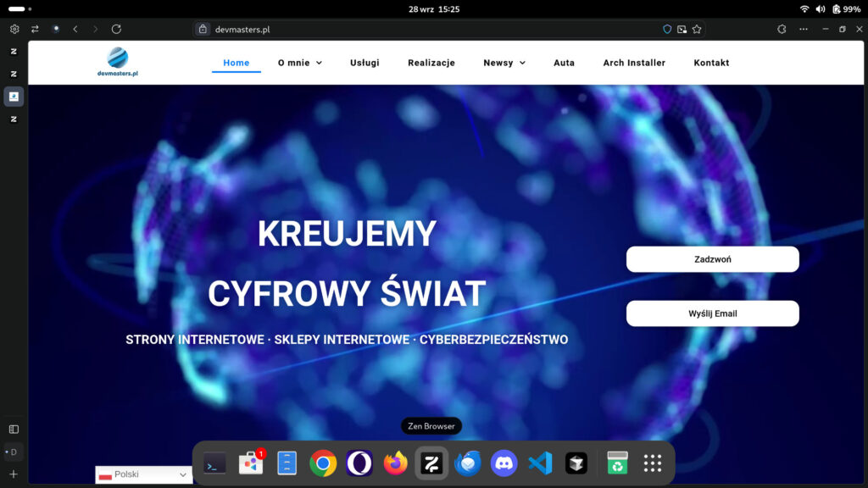Bookmark this page with the star icon
The height and width of the screenshot is (488, 868).
click(x=697, y=29)
